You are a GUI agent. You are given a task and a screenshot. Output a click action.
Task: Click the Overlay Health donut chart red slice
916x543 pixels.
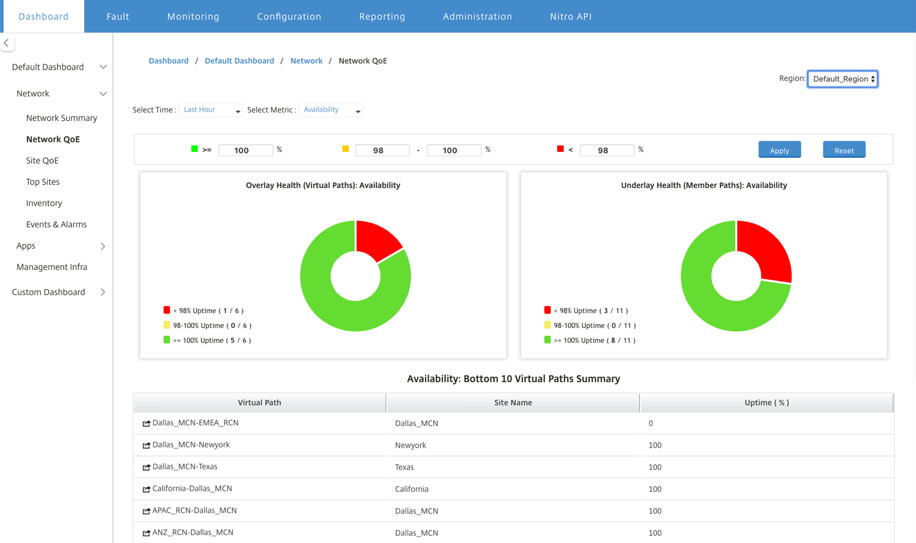[x=374, y=239]
